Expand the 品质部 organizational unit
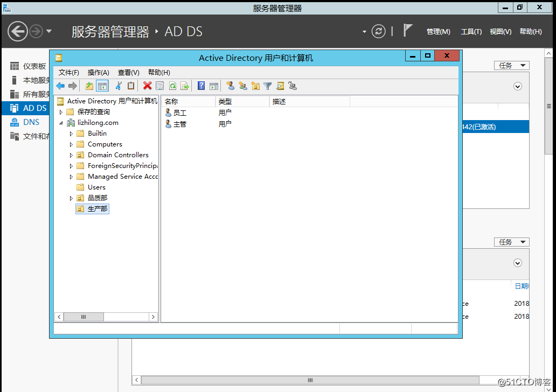The height and width of the screenshot is (392, 556). (71, 198)
